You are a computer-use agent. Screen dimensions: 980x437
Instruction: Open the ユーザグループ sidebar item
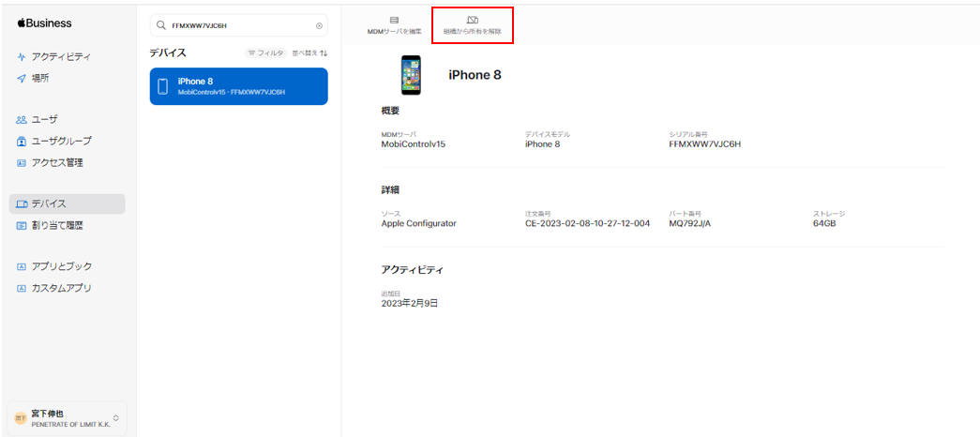point(53,141)
